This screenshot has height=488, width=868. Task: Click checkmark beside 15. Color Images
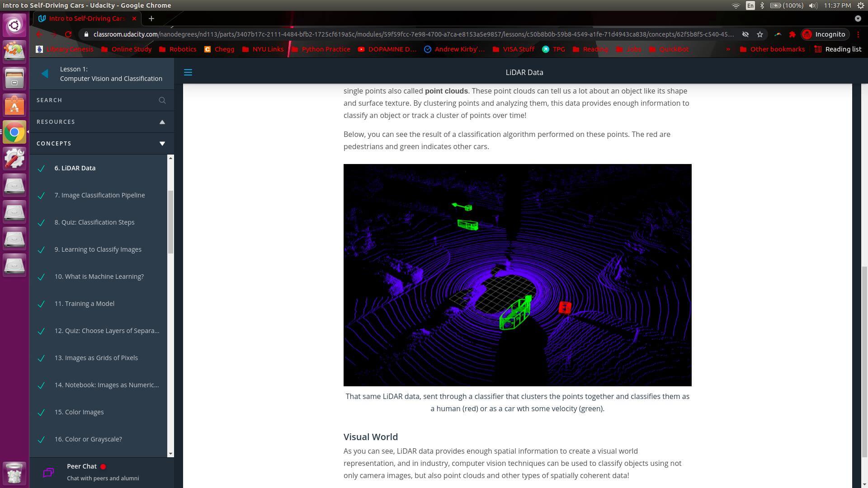pos(41,413)
